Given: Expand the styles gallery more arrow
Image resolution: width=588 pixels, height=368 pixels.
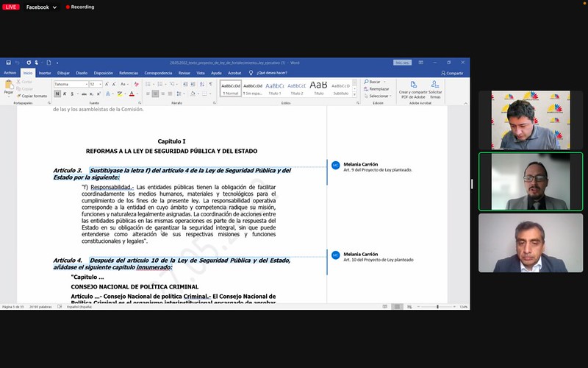Looking at the screenshot, I should [354, 95].
